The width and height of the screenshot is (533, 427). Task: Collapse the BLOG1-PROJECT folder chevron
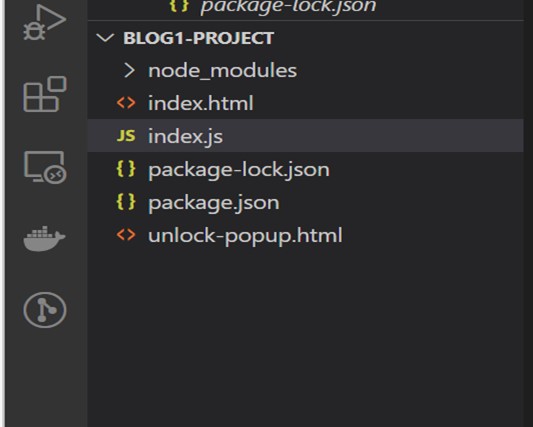(x=105, y=37)
